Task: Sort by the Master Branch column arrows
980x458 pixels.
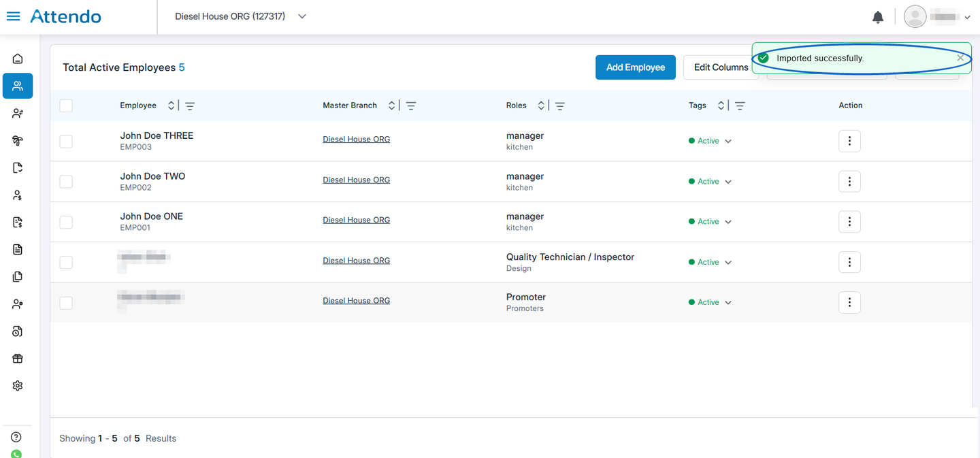Action: [x=392, y=105]
